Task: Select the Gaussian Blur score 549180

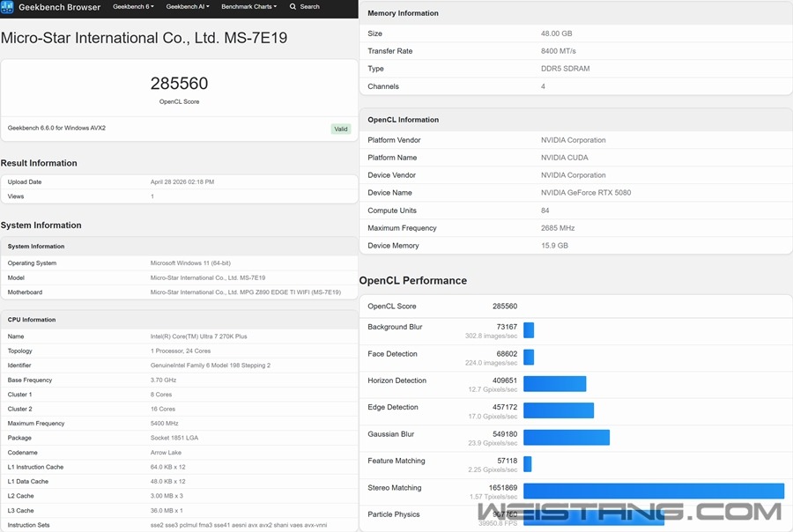Action: click(x=505, y=434)
